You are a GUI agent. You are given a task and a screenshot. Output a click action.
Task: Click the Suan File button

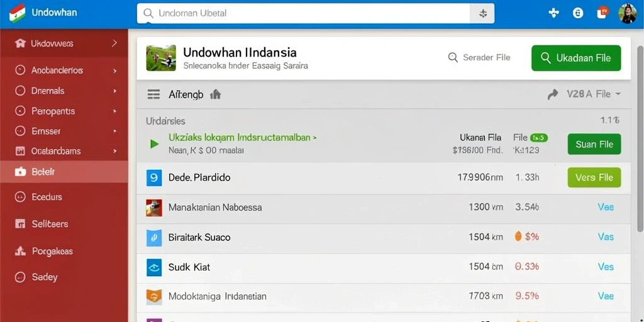[594, 144]
